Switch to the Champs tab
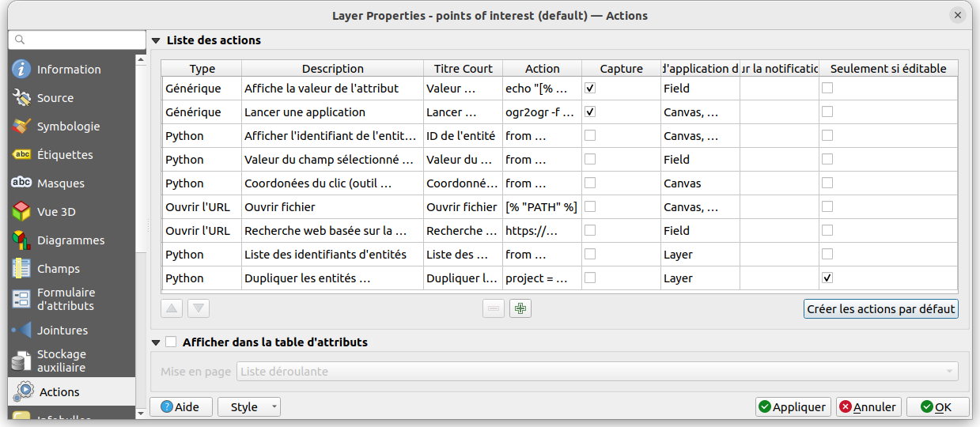 coord(72,268)
